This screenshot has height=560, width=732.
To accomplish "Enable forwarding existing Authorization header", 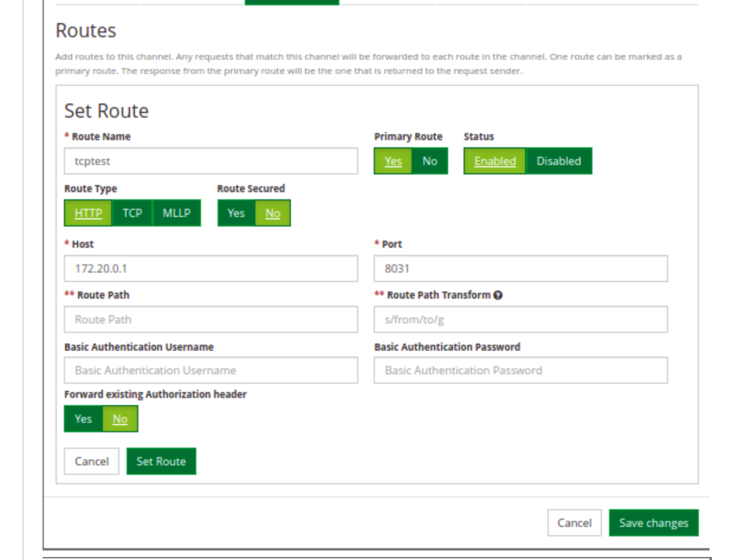I will click(x=83, y=419).
